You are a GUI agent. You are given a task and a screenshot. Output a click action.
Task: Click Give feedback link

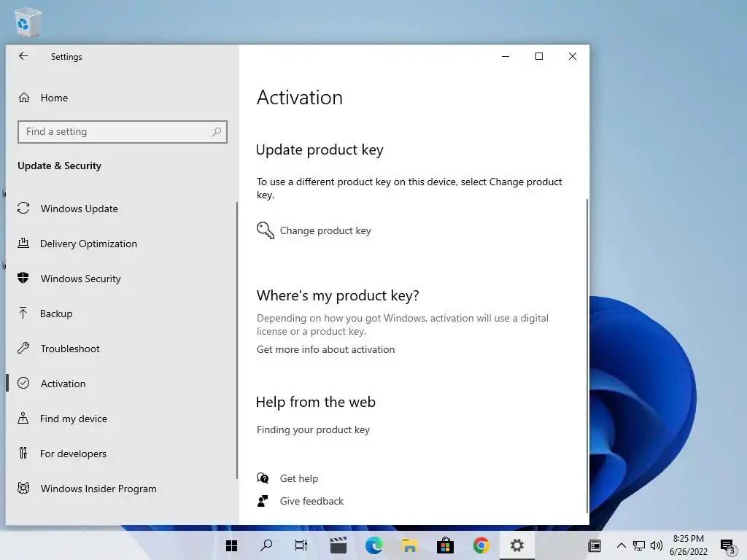(x=311, y=502)
